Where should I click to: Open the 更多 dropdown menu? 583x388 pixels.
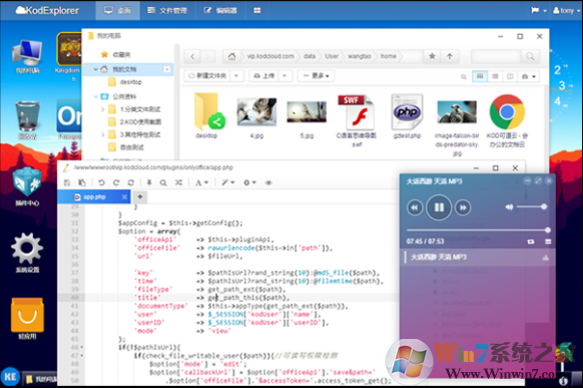coord(316,76)
